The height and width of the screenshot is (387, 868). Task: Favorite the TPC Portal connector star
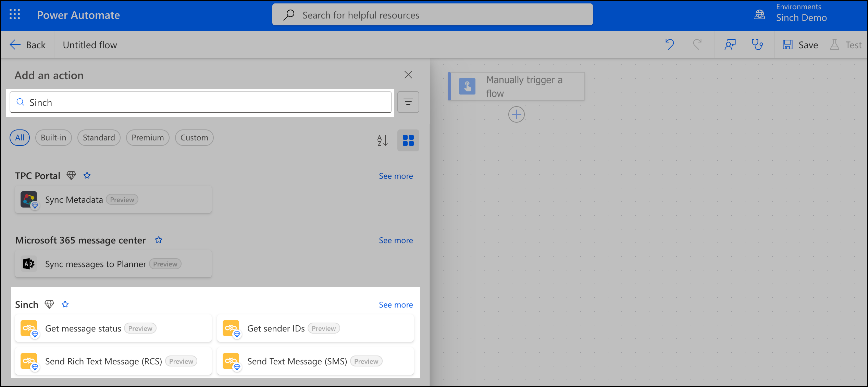click(87, 176)
